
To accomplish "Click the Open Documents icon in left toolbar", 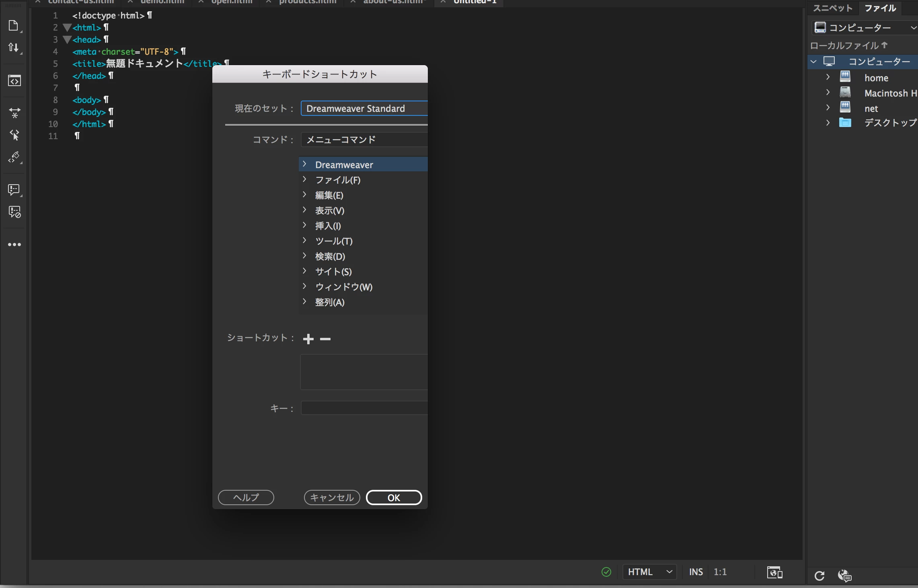I will point(14,25).
